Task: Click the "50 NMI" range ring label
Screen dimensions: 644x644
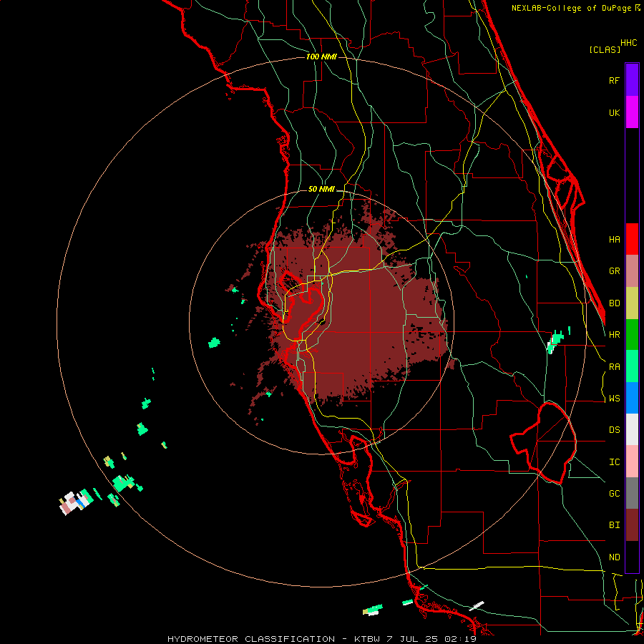Action: point(321,190)
